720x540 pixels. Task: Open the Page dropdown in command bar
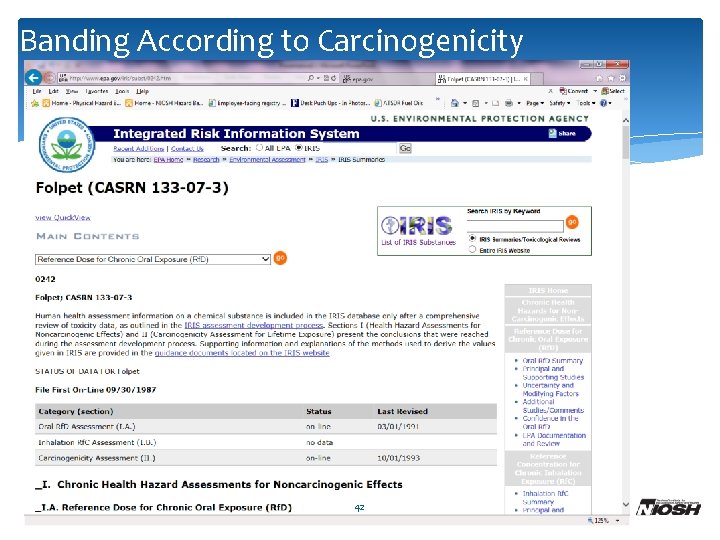pos(535,103)
